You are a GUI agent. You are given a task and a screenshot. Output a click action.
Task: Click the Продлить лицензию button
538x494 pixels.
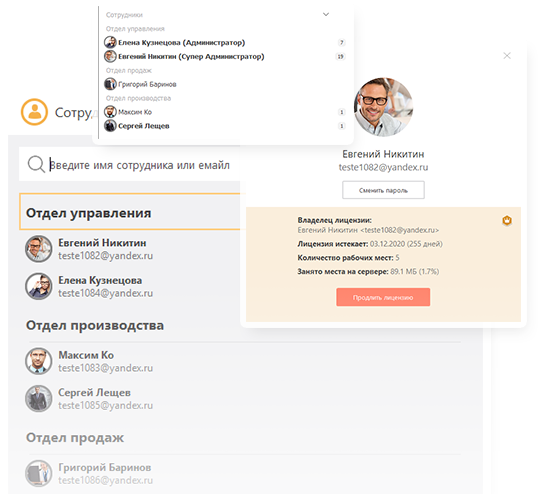pyautogui.click(x=383, y=297)
